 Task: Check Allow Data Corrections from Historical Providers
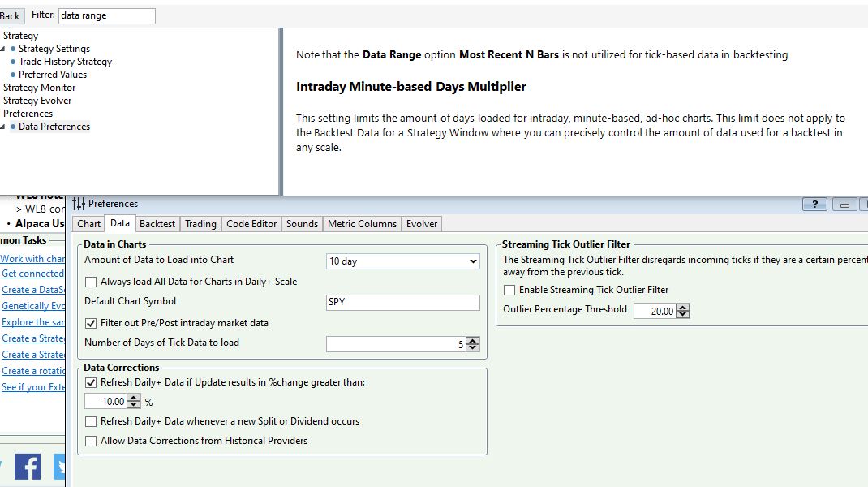click(x=91, y=441)
